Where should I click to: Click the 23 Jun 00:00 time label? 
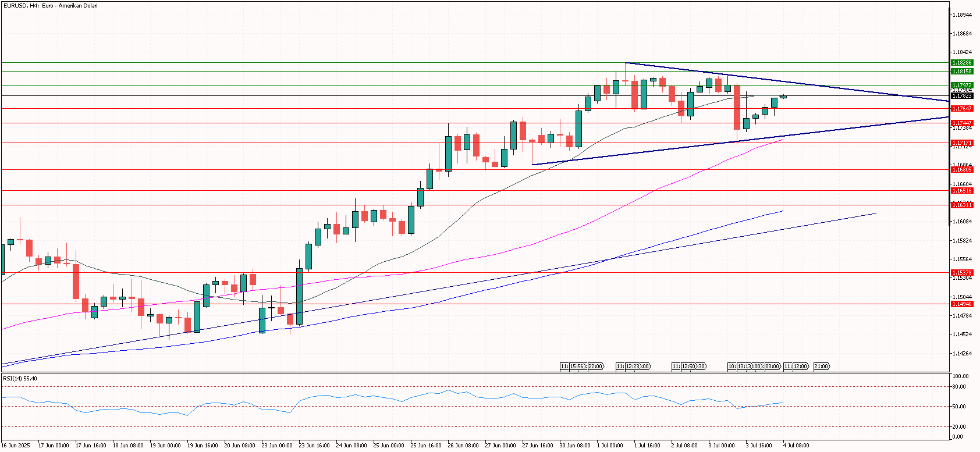click(x=277, y=446)
